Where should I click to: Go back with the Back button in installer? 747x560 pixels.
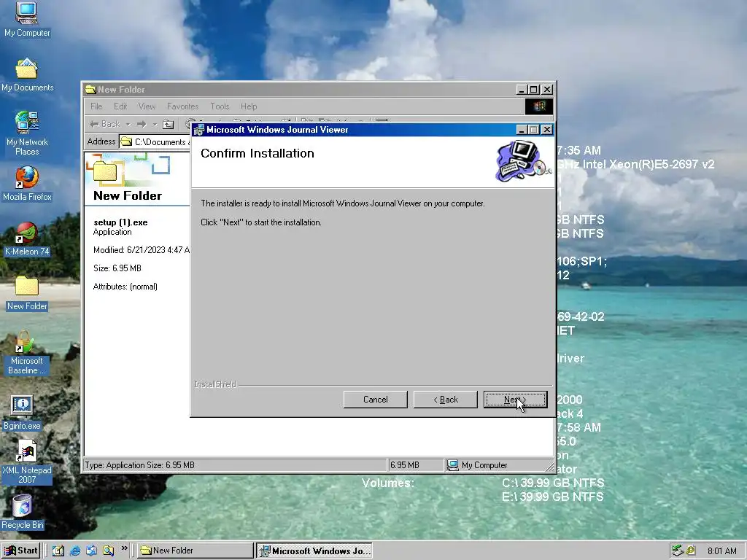(x=446, y=400)
